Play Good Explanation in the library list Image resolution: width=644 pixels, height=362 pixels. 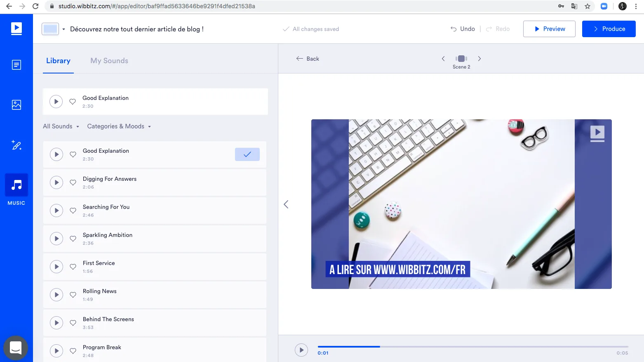coord(56,154)
